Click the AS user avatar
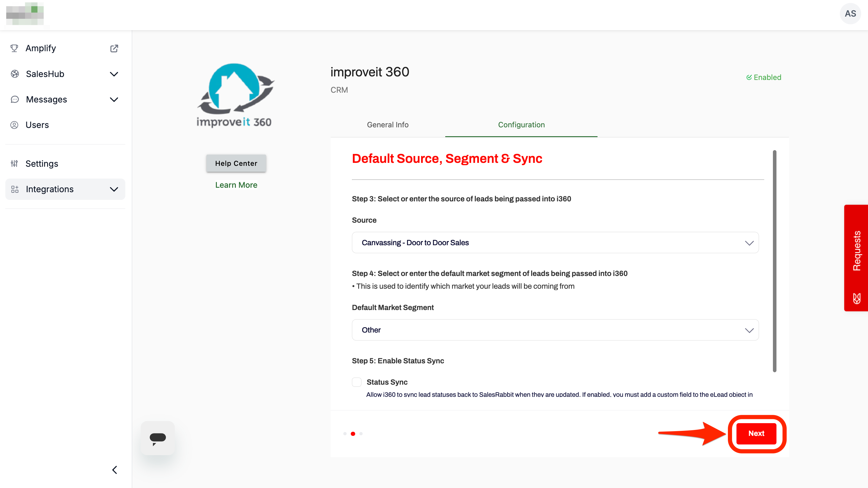Screen dimensions: 868x488 [850, 14]
